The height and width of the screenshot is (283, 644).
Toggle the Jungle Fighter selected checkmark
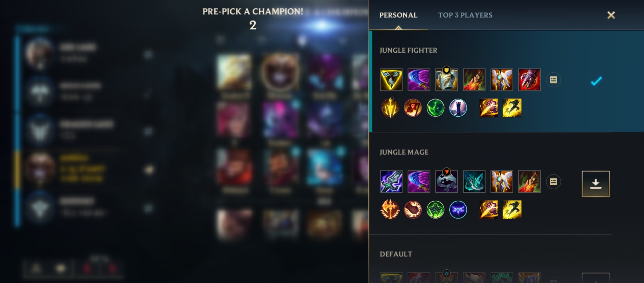click(x=596, y=81)
